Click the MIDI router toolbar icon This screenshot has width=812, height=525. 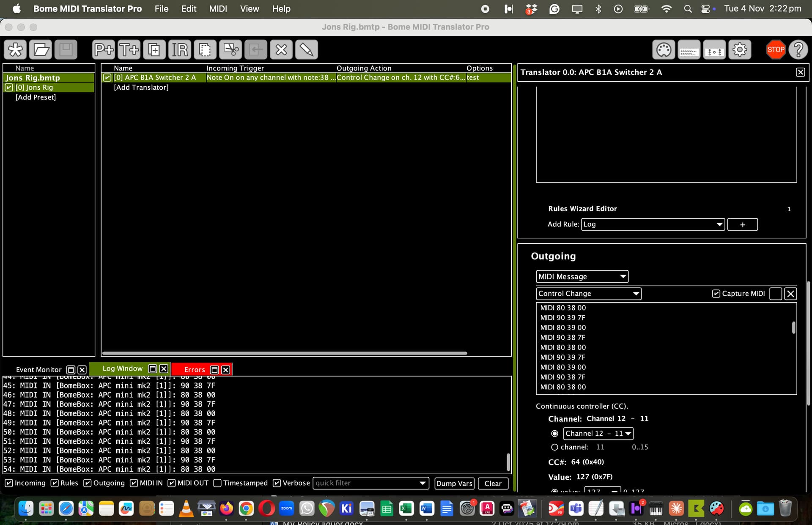714,49
